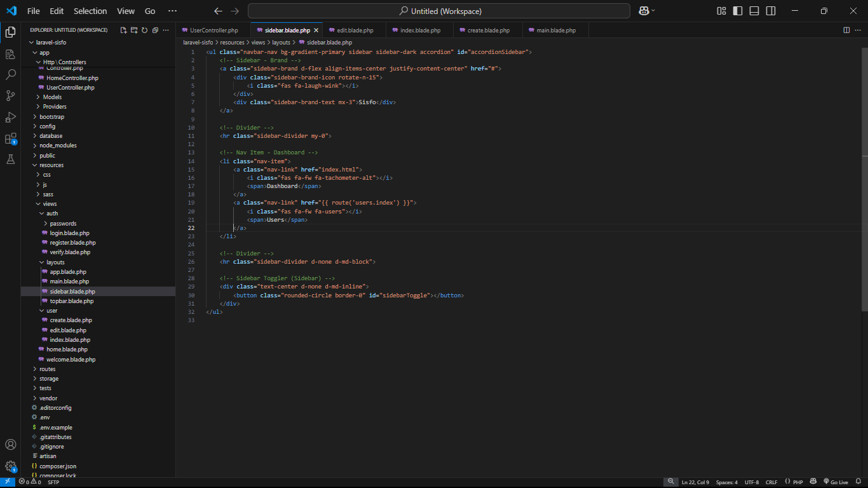Toggle the bottom panel visibility
868x488 pixels.
click(754, 11)
